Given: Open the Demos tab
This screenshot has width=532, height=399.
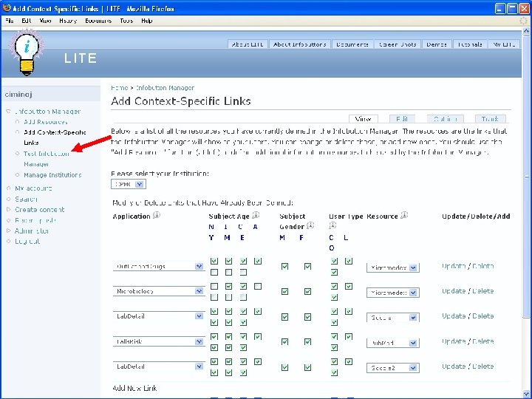Looking at the screenshot, I should click(x=437, y=44).
